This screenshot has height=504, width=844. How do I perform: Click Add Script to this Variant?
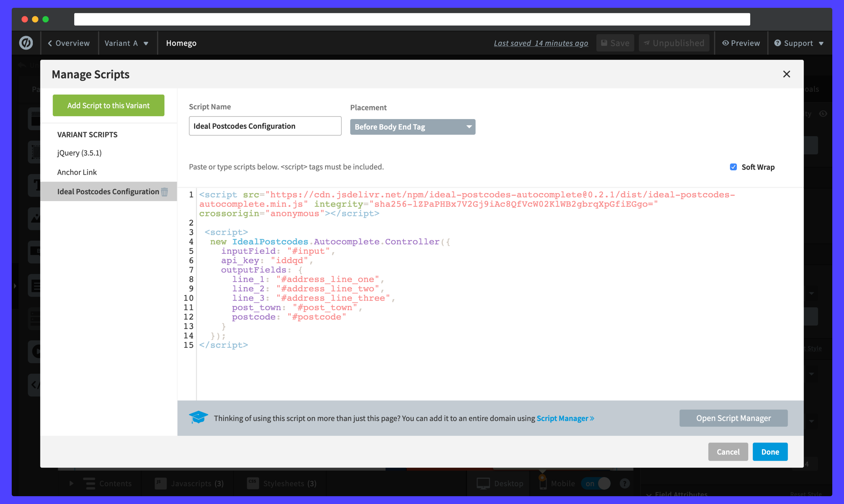[x=108, y=105]
